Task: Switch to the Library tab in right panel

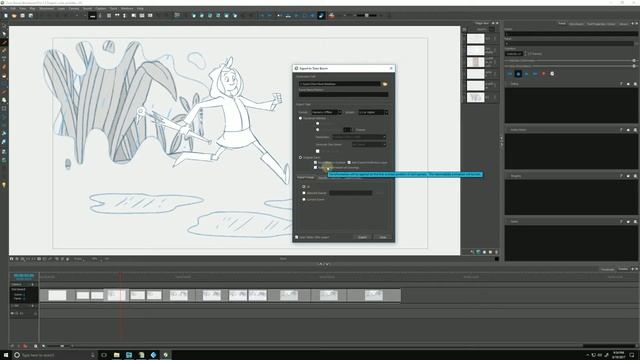Action: pos(623,24)
